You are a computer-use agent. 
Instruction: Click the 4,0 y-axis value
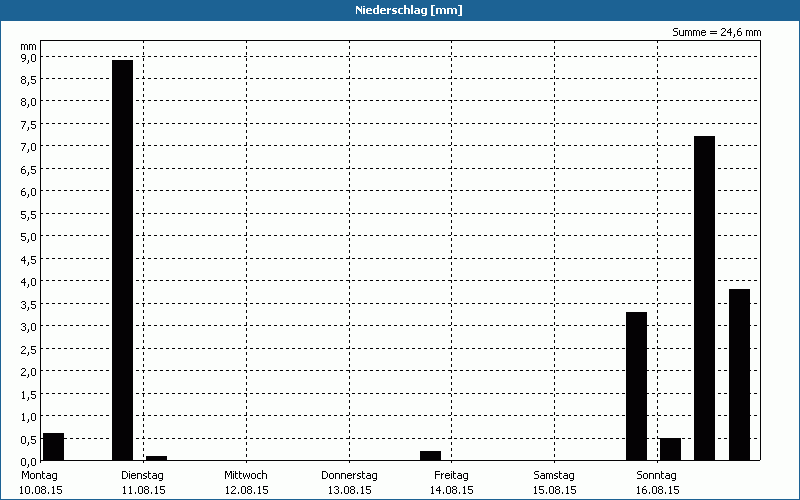(29, 282)
